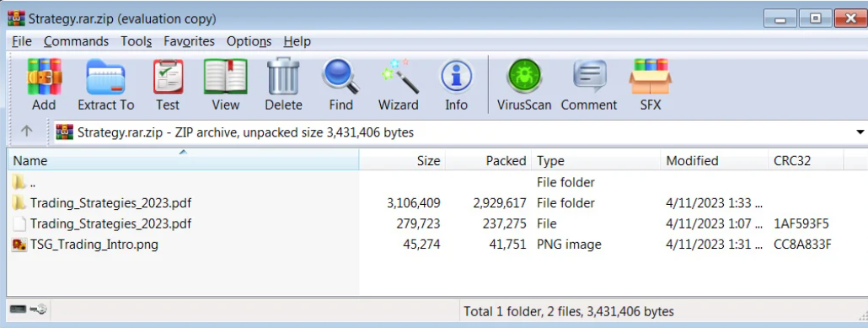Open the Comment tool
This screenshot has width=868, height=328.
[589, 85]
